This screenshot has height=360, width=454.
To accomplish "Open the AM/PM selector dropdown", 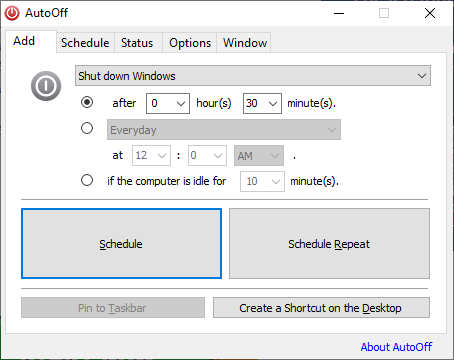I will [x=259, y=156].
